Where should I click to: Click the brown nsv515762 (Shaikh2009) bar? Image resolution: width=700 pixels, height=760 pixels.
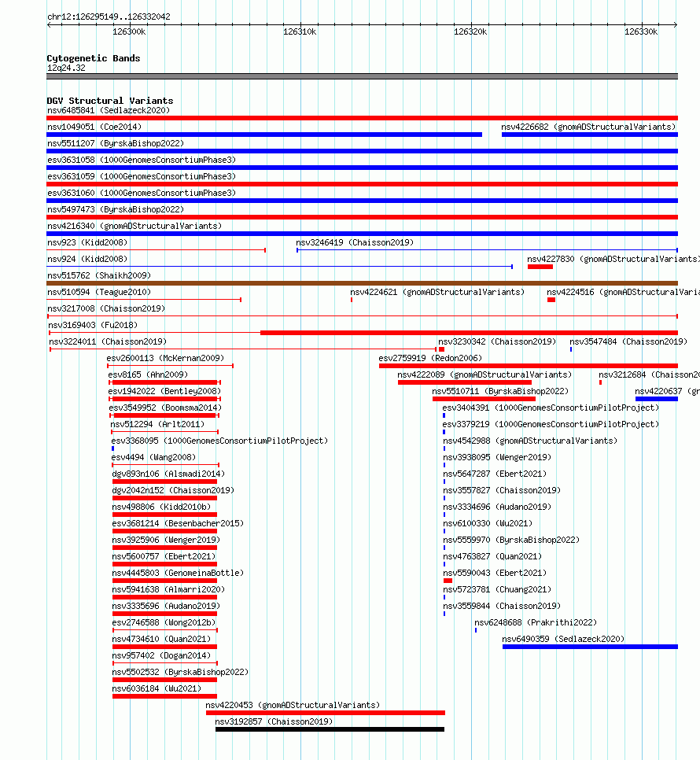362,283
